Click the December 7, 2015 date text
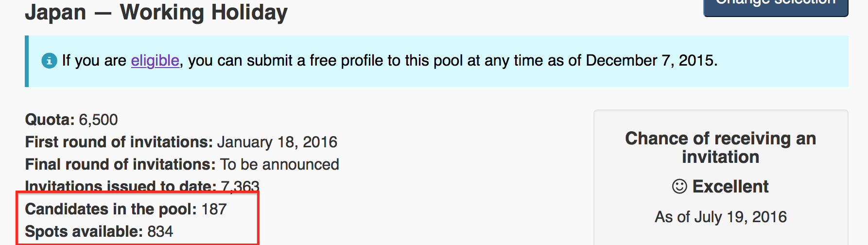The image size is (868, 245). click(x=650, y=61)
